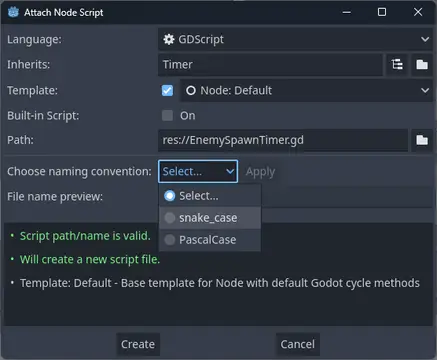
Task: Click the Create button
Action: 138,344
